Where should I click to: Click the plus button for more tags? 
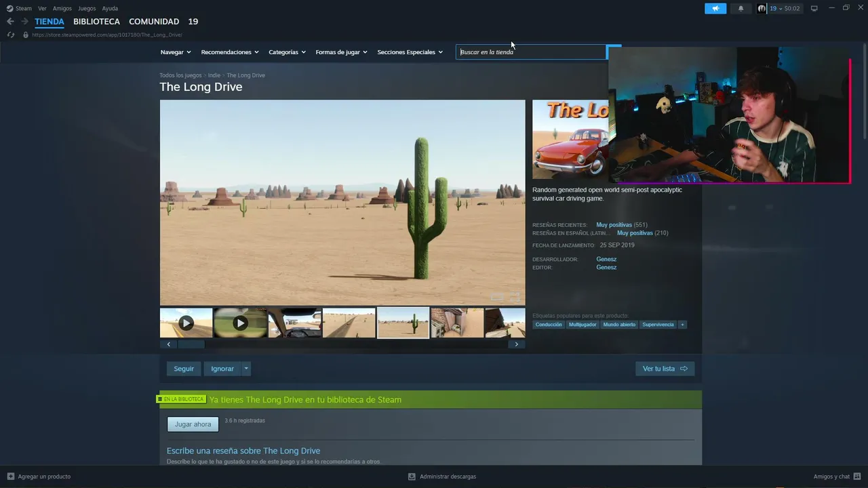[682, 325]
